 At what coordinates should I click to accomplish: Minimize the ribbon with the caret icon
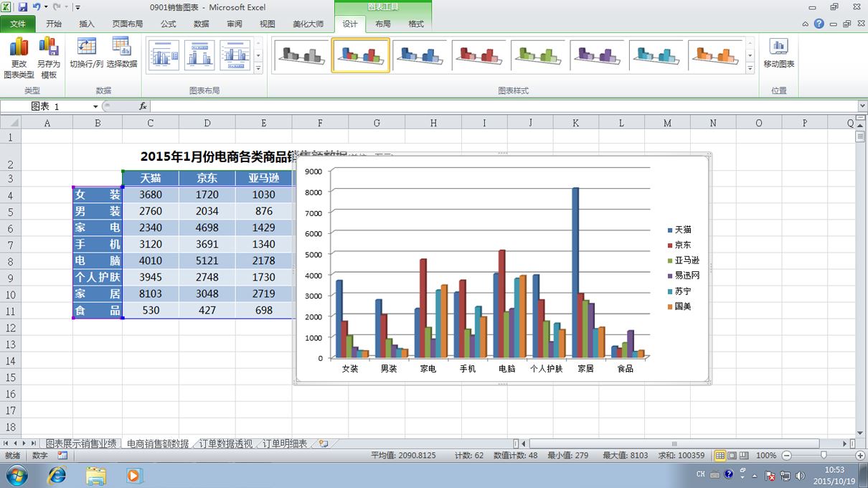pyautogui.click(x=805, y=24)
